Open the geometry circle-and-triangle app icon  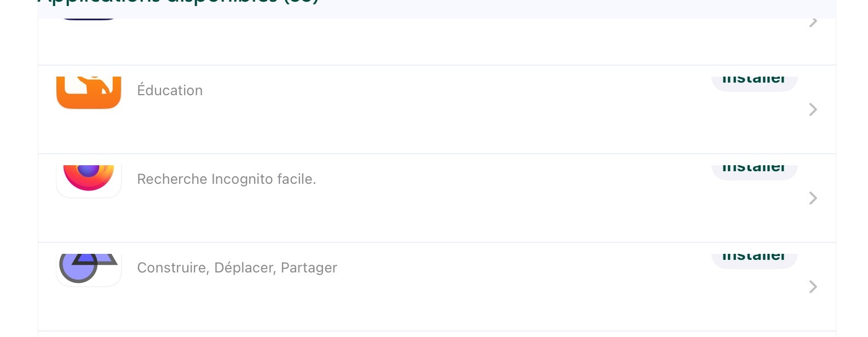pos(89,270)
